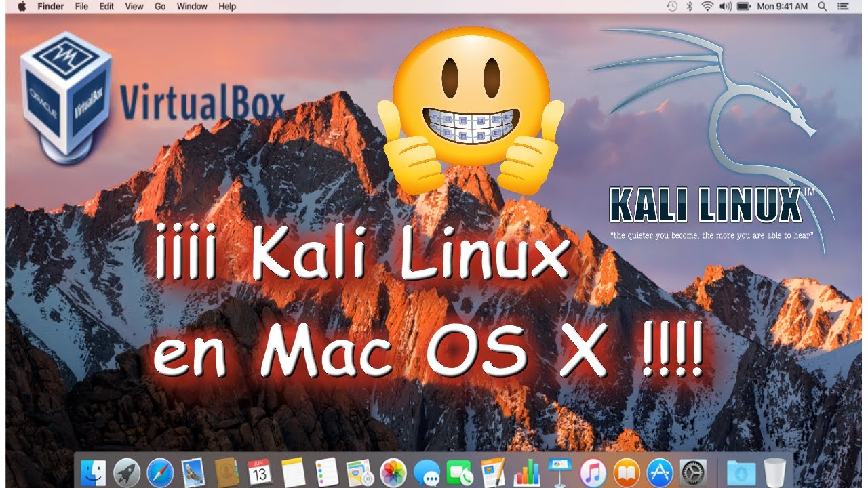Open Finder from the Dock
This screenshot has height=488, width=868.
pos(93,472)
